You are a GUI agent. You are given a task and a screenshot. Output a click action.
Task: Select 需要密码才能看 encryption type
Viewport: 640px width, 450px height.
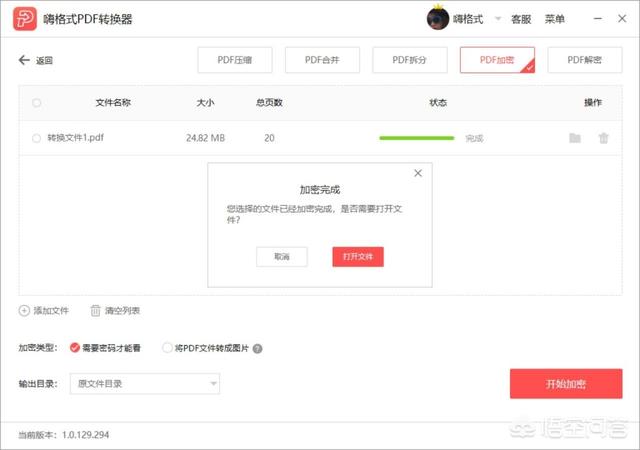[x=75, y=348]
